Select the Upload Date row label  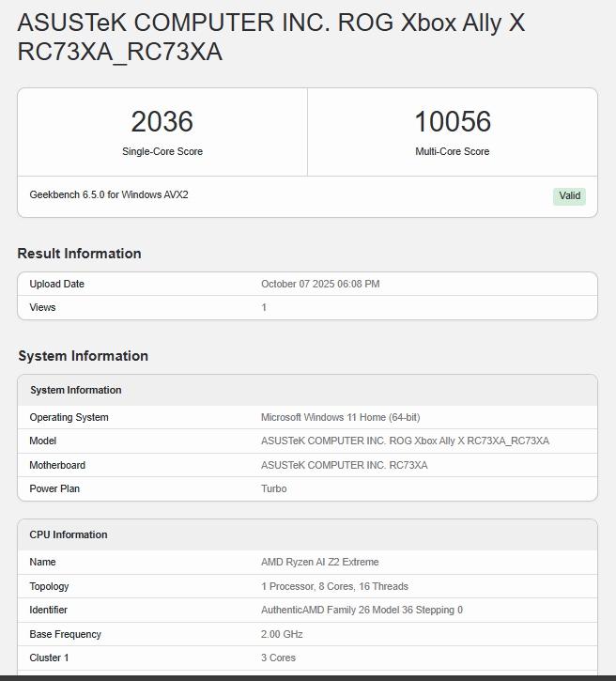point(56,284)
